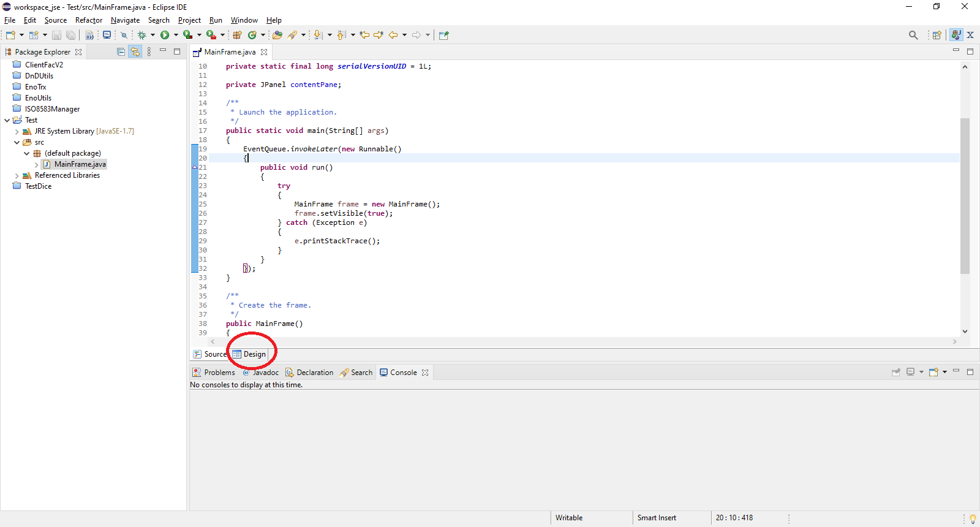Screen dimensions: 980x527
Task: Open the File menu
Action: tap(10, 20)
